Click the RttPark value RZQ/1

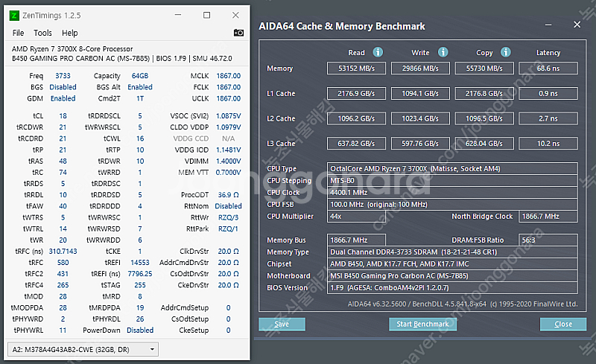(x=229, y=229)
